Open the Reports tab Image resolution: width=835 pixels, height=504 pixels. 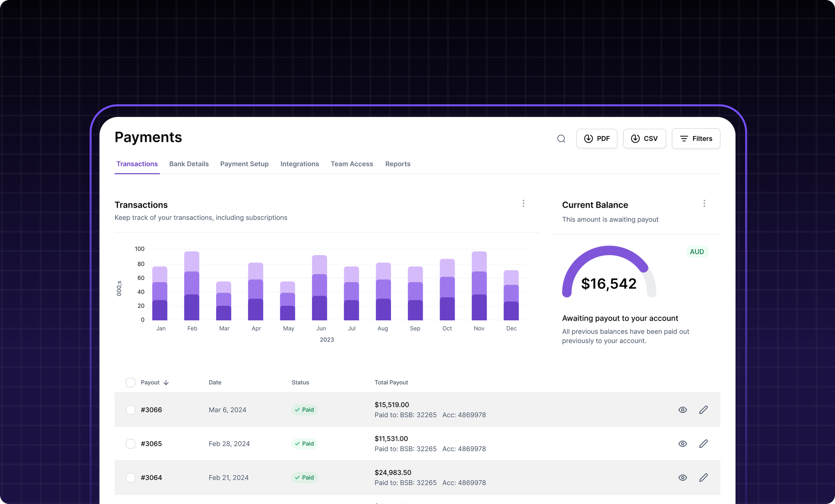pos(398,164)
